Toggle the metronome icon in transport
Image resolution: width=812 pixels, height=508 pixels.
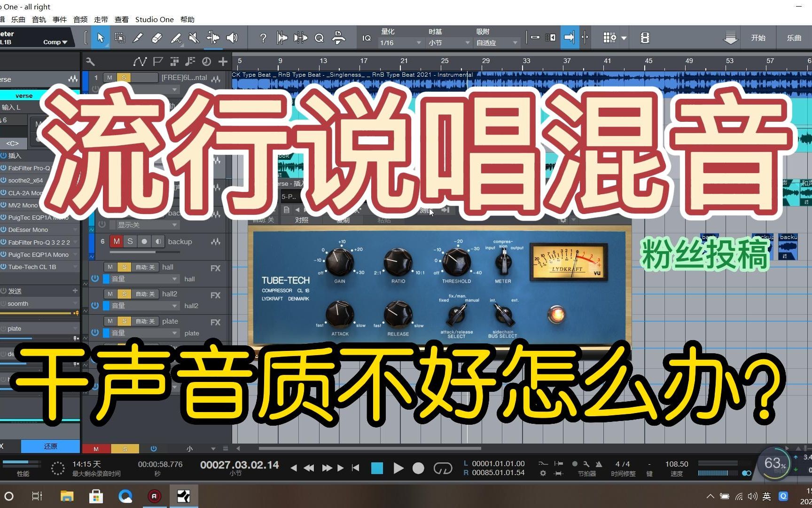[599, 464]
